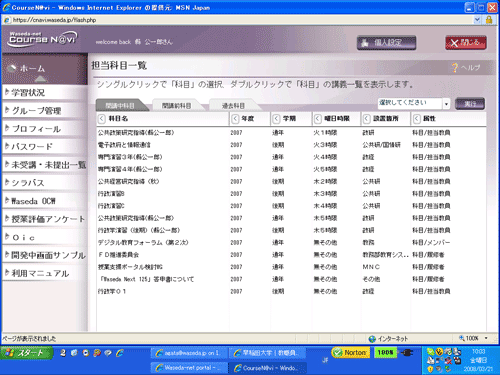Click the Norton status icon in taskbar
This screenshot has width=500, height=375.
[351, 352]
